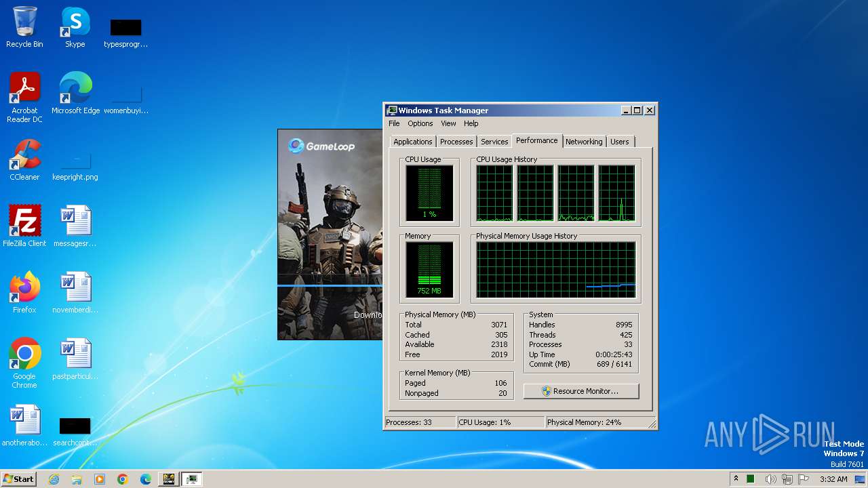Minimize the Windows Task Manager window
The height and width of the screenshot is (488, 868).
click(625, 110)
